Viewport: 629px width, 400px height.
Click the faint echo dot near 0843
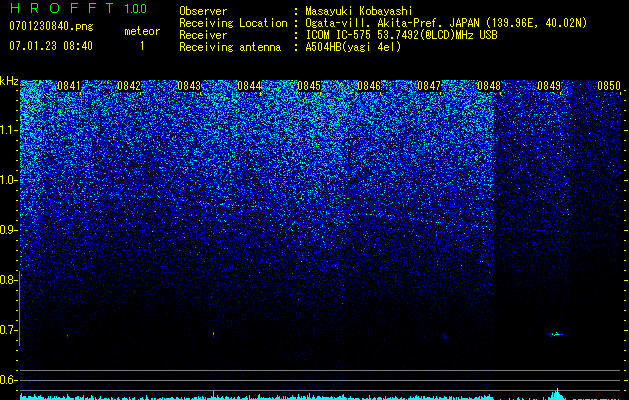(x=213, y=333)
